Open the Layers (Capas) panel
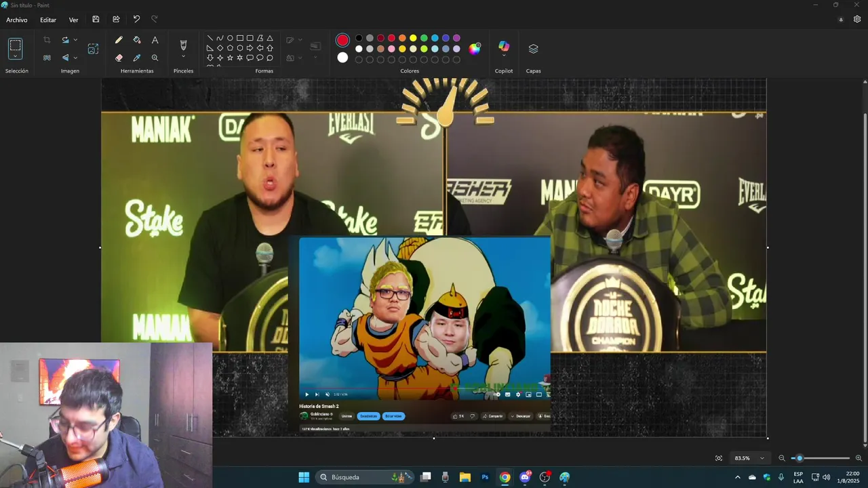868x488 pixels. pyautogui.click(x=533, y=49)
